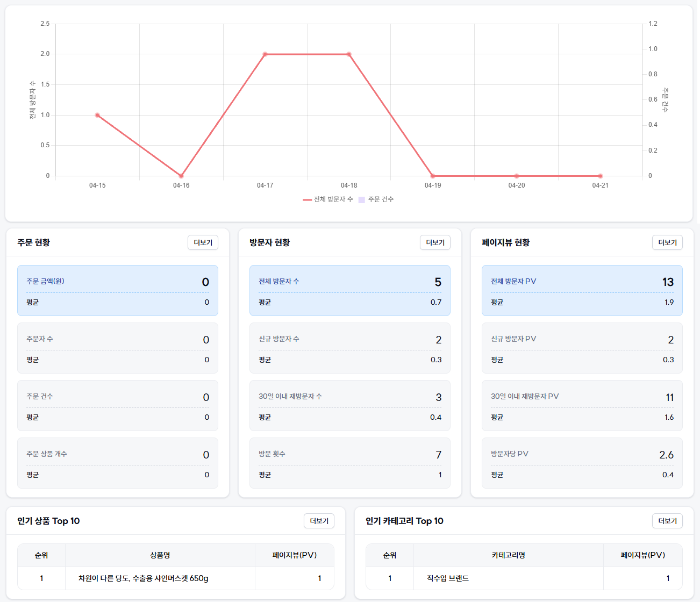The image size is (700, 602).
Task: Click the 04-18 peak data point
Action: click(349, 54)
